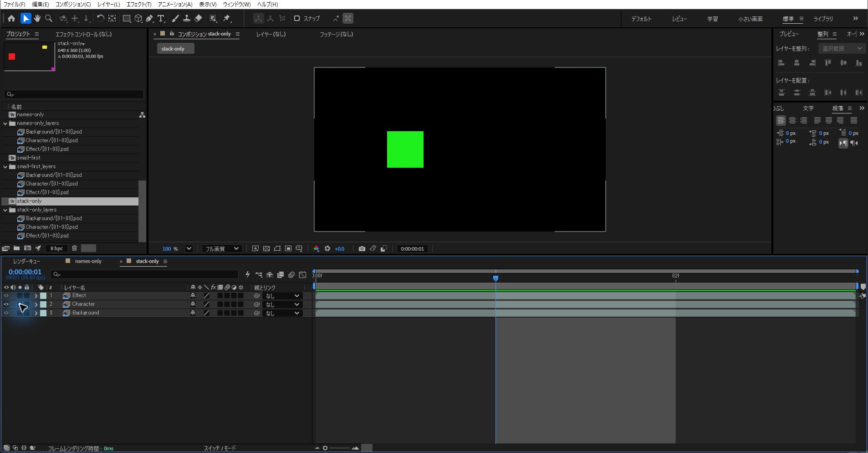Image resolution: width=868 pixels, height=453 pixels.
Task: Open the エフェクト(T) menu
Action: tap(139, 5)
